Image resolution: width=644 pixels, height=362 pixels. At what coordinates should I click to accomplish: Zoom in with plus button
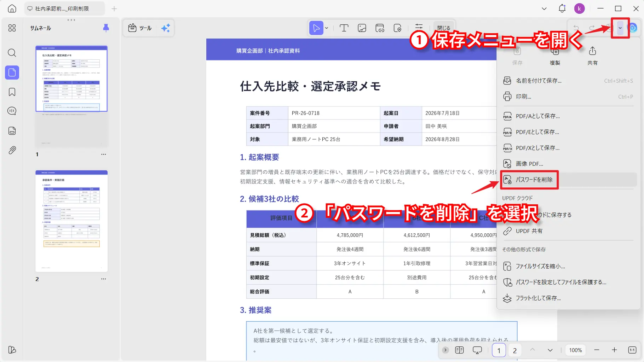(614, 350)
